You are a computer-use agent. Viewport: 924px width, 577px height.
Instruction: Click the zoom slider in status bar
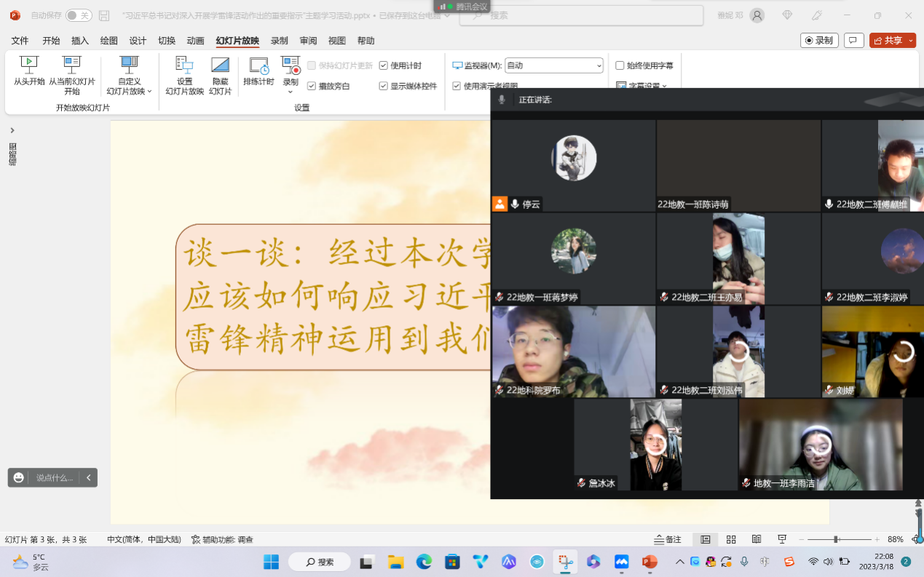click(836, 540)
